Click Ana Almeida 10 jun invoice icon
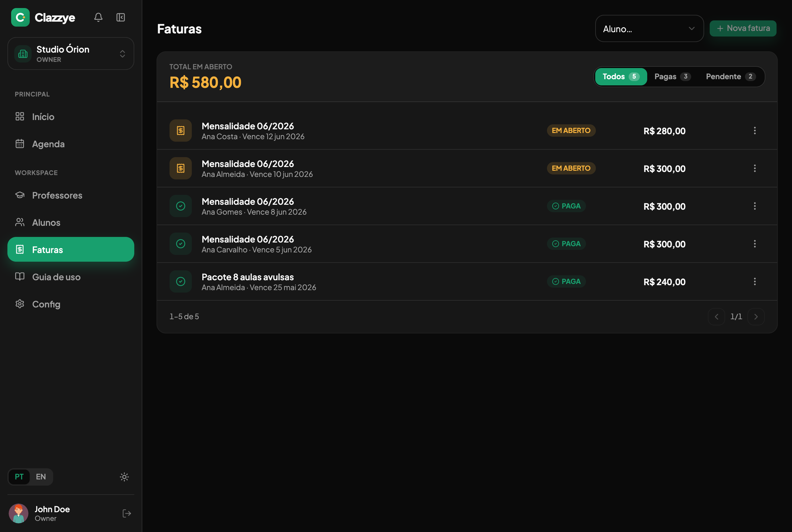The image size is (792, 532). click(x=181, y=168)
